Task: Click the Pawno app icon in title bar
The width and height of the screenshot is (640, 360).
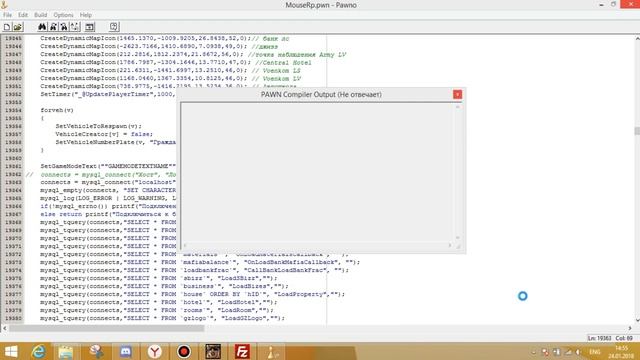Action: (x=4, y=5)
